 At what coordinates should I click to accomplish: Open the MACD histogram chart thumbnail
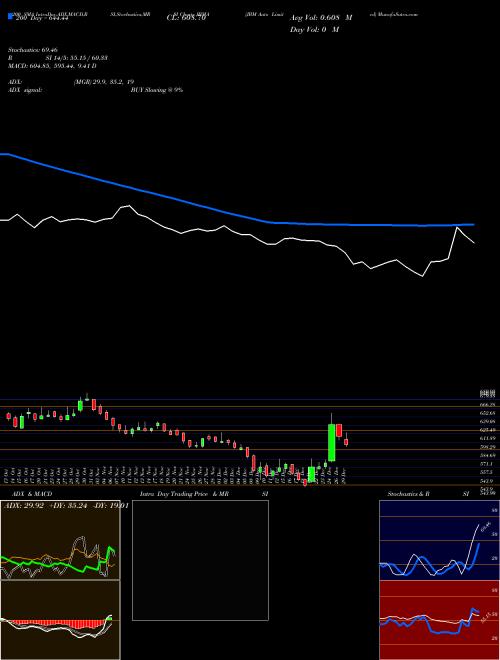point(60,620)
